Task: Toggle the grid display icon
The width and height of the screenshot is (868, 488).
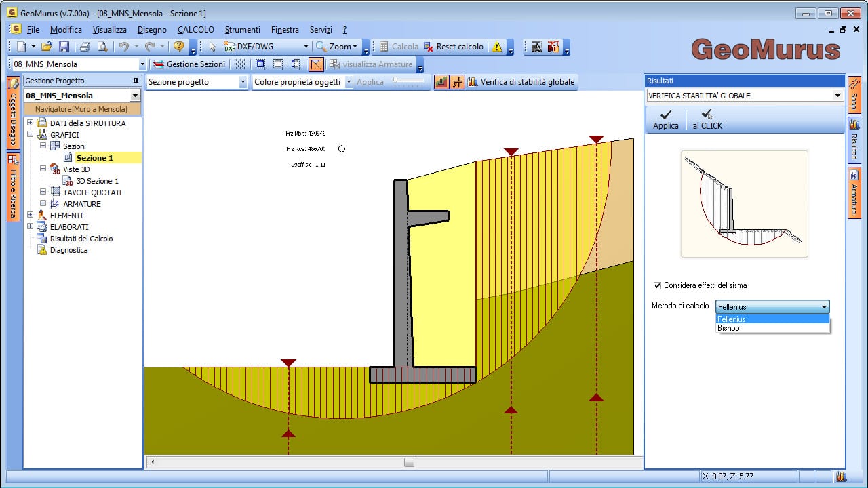Action: [x=239, y=64]
